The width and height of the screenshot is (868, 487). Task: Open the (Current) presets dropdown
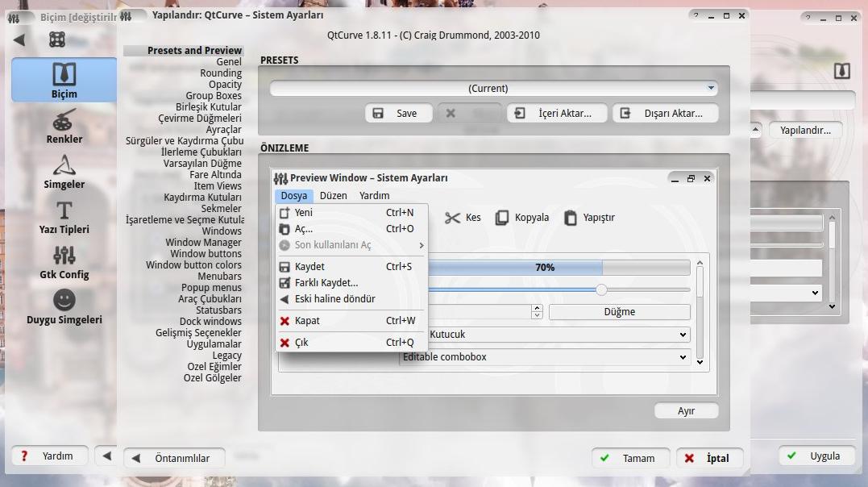(x=494, y=88)
